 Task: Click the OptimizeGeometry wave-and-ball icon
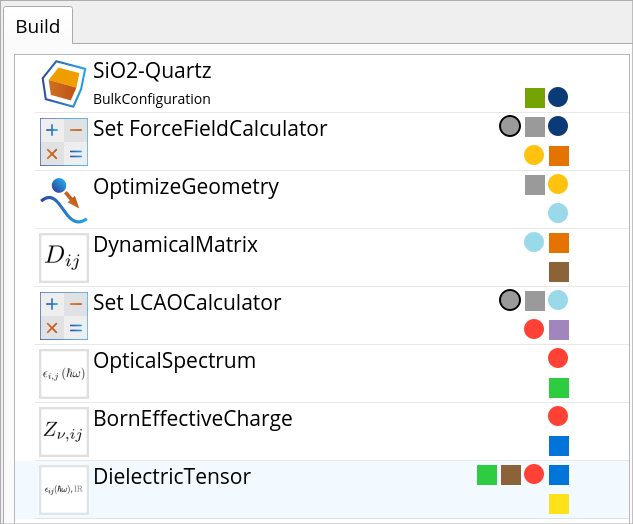tap(64, 200)
